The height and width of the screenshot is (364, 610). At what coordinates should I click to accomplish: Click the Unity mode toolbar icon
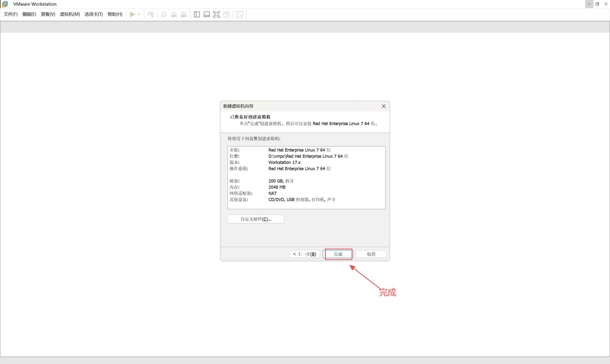pyautogui.click(x=226, y=15)
